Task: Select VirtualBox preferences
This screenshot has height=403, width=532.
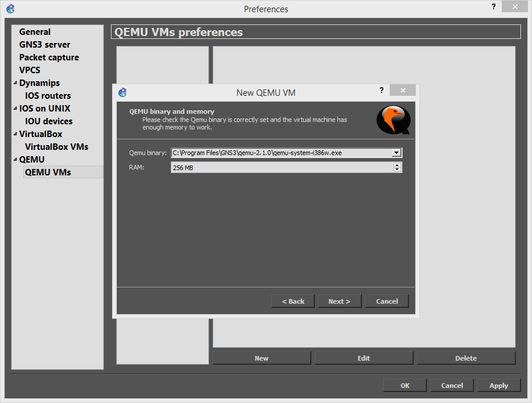Action: click(x=41, y=134)
